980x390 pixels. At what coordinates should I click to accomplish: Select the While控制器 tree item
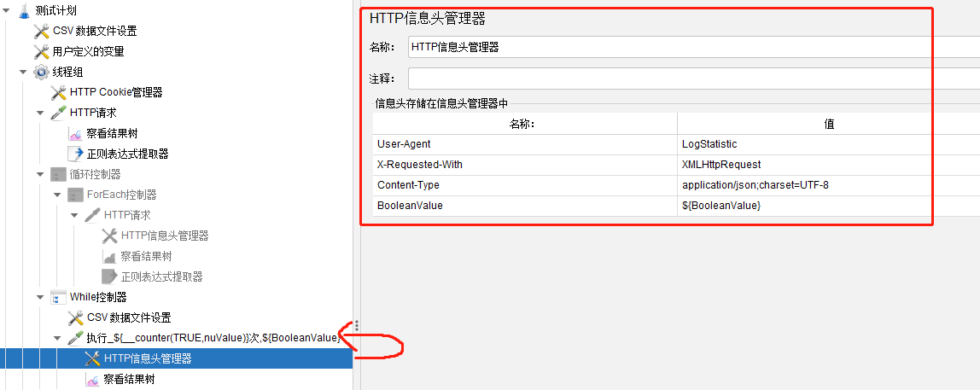tap(98, 297)
